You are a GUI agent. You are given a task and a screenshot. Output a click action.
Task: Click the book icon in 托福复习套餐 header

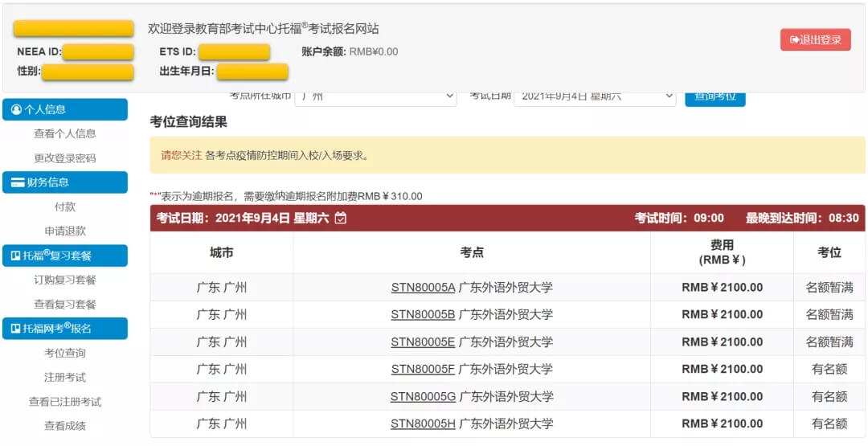(16, 256)
